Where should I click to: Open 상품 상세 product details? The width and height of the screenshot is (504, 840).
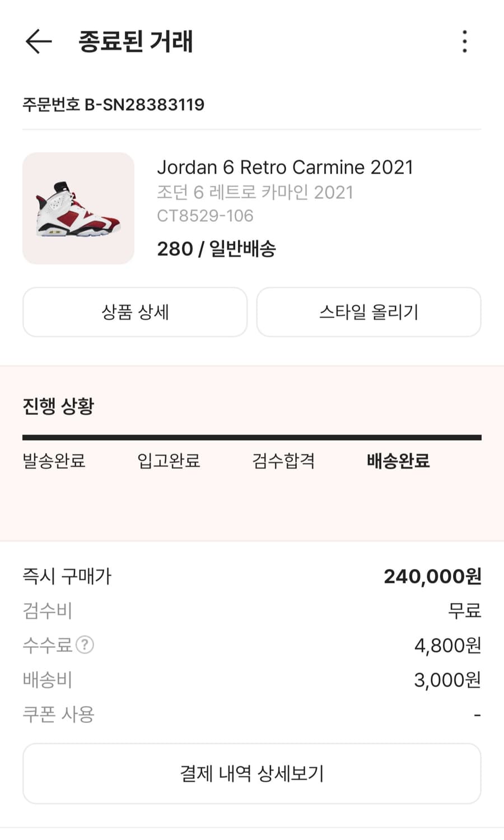(135, 312)
